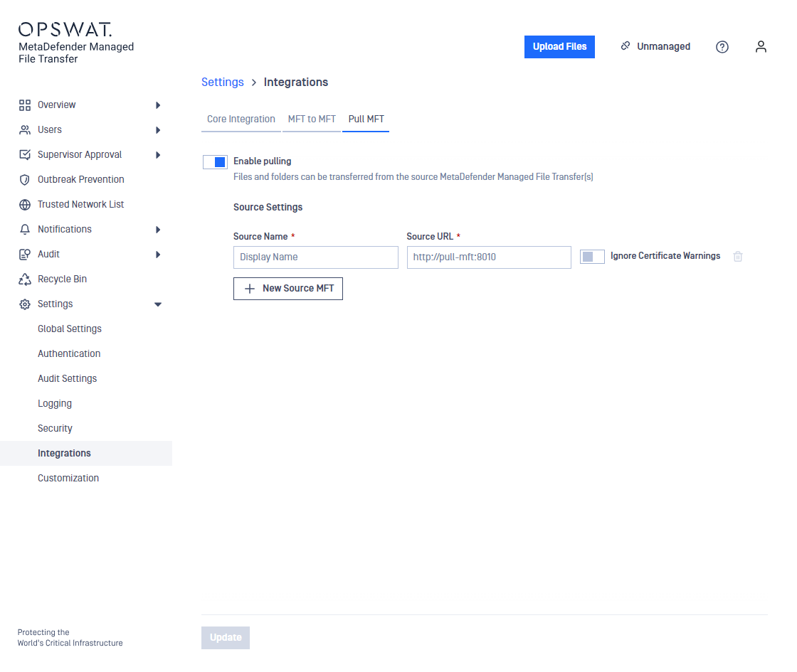This screenshot has height=672, width=797.
Task: Click the Ignore Certificate Warnings label
Action: (665, 256)
